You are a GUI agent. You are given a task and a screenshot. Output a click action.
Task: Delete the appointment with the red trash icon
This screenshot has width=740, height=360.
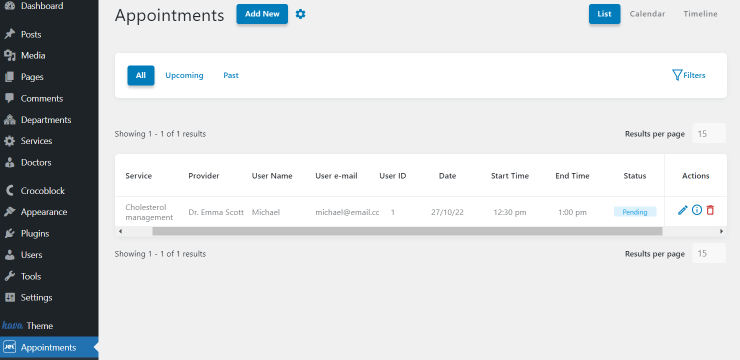pyautogui.click(x=710, y=210)
